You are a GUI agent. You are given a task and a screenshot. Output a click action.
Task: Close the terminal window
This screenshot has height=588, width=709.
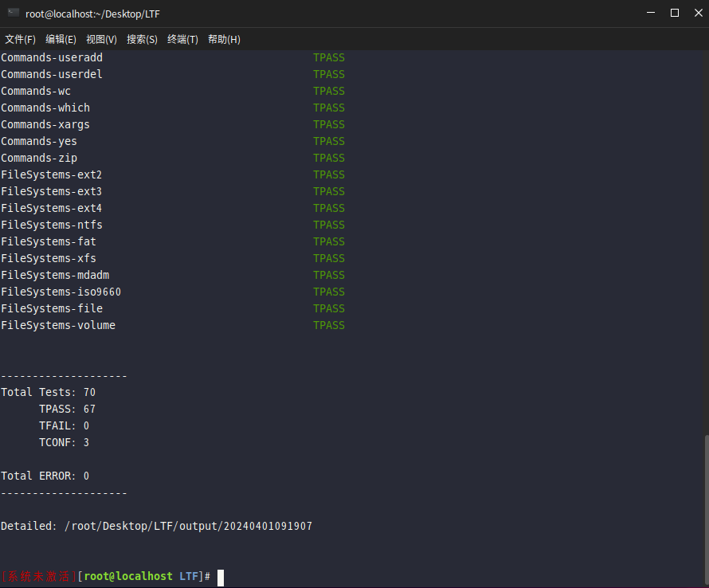tap(696, 13)
